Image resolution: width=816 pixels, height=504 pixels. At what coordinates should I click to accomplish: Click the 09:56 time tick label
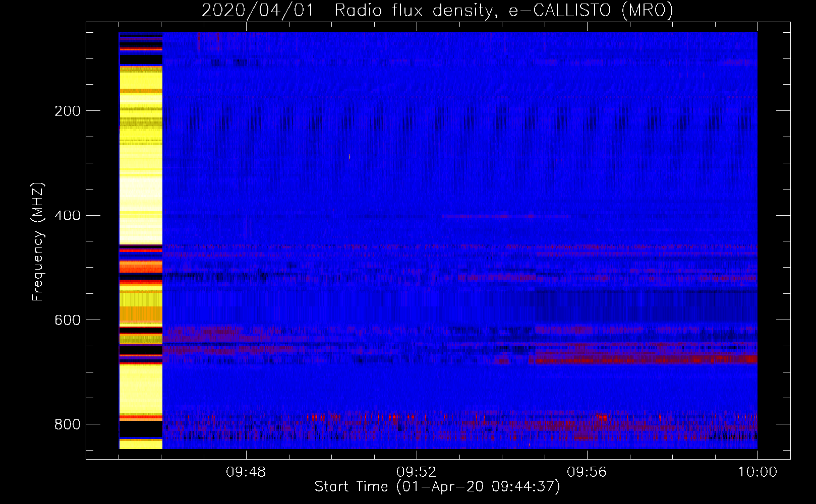587,472
